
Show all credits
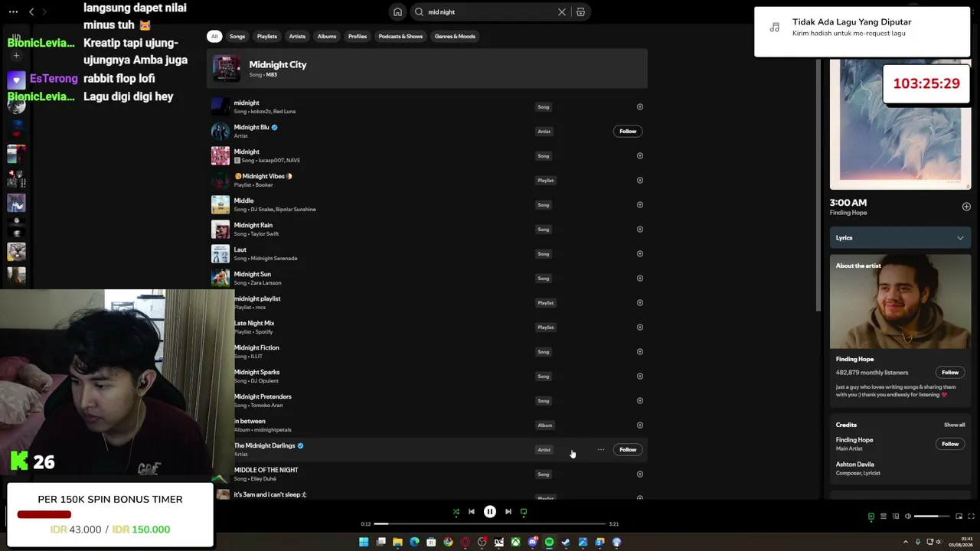[x=954, y=425]
